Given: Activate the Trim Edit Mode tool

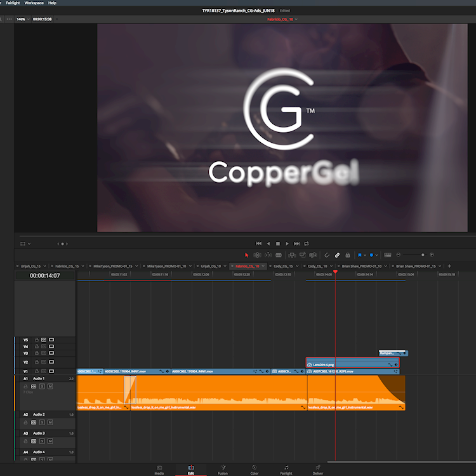Looking at the screenshot, I should tap(257, 255).
